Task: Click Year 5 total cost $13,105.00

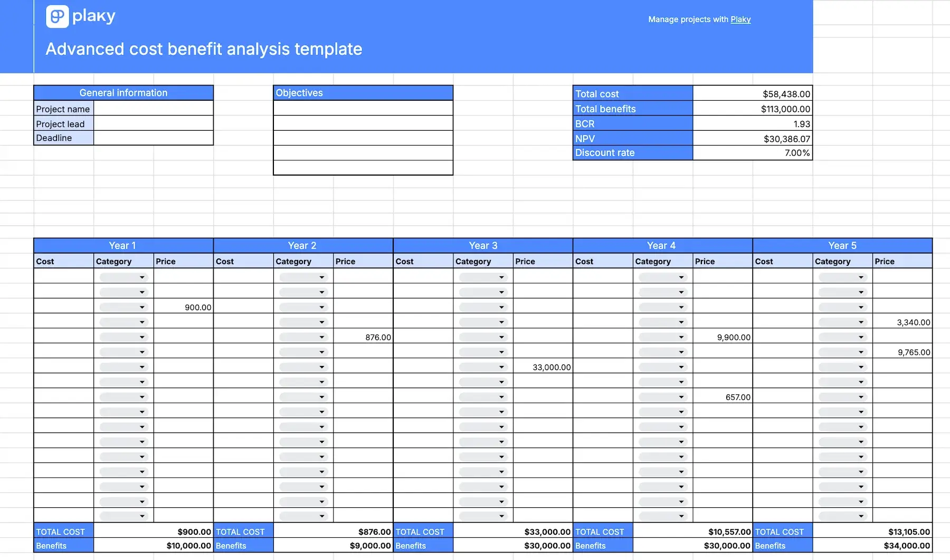Action: coord(872,532)
